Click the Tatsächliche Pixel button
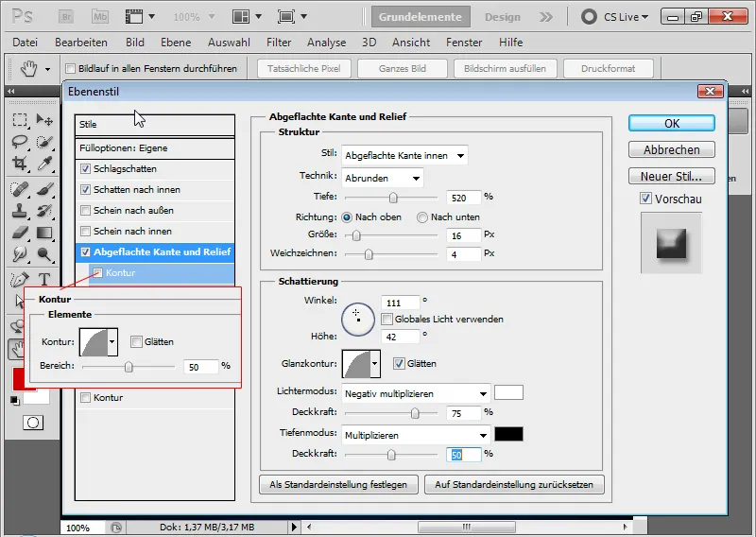 [x=303, y=68]
